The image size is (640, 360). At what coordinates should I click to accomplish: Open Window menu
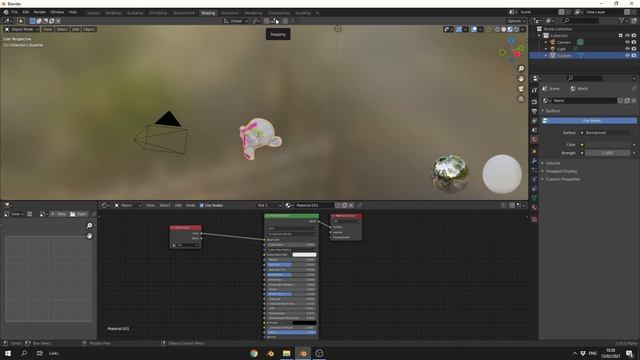(x=57, y=12)
